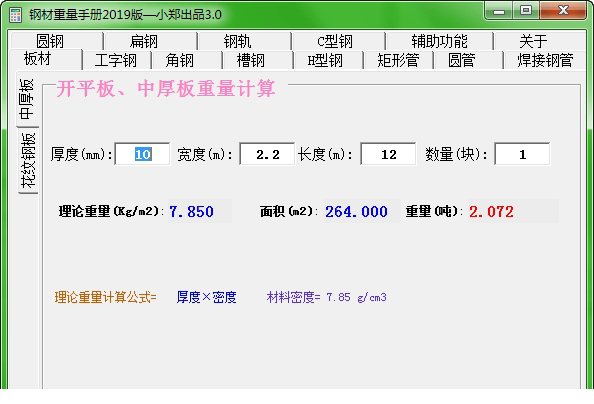Viewport: 594px width, 404px height.
Task: Switch to the vertical 花纹钢板 side tab
Action: tap(28, 161)
